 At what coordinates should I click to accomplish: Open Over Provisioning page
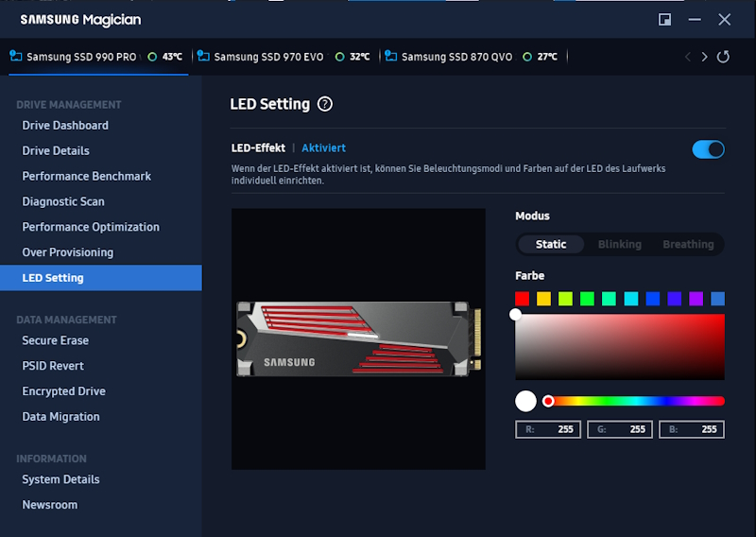tap(68, 252)
